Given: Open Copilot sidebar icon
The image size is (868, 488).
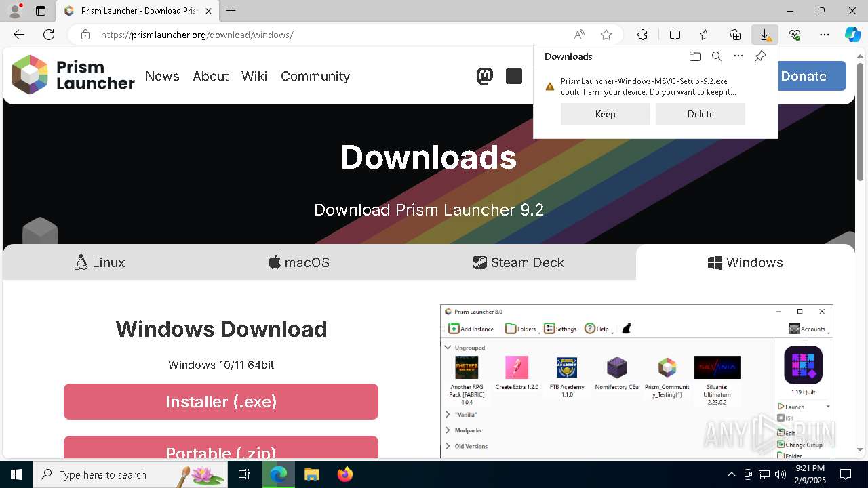Looking at the screenshot, I should coord(853,35).
